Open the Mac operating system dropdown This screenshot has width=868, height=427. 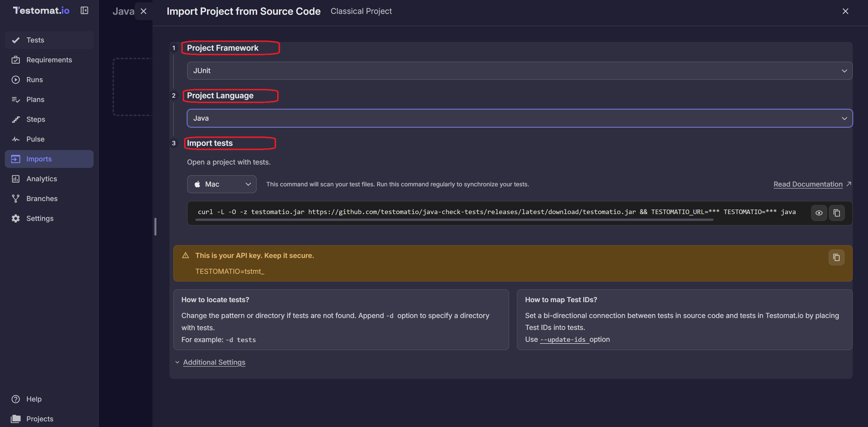click(222, 184)
